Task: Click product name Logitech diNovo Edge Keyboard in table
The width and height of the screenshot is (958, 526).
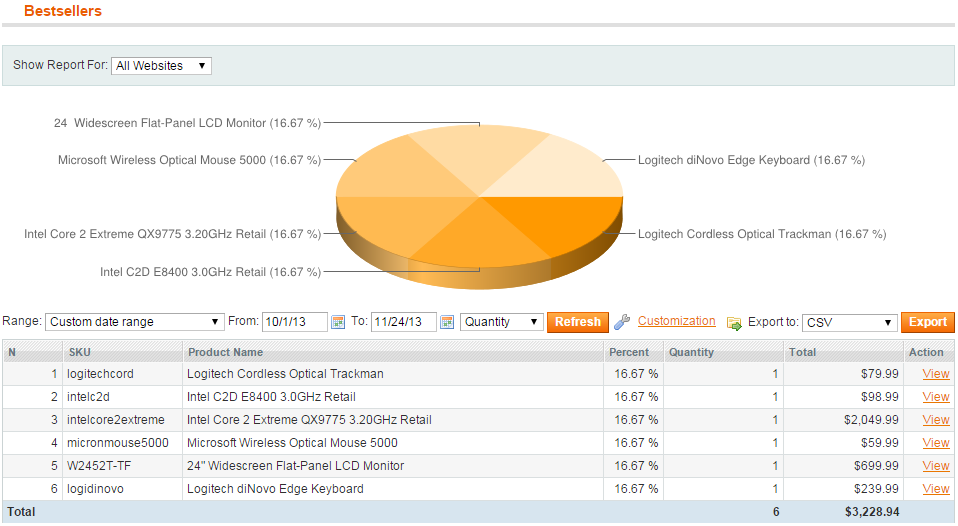Action: click(x=275, y=489)
